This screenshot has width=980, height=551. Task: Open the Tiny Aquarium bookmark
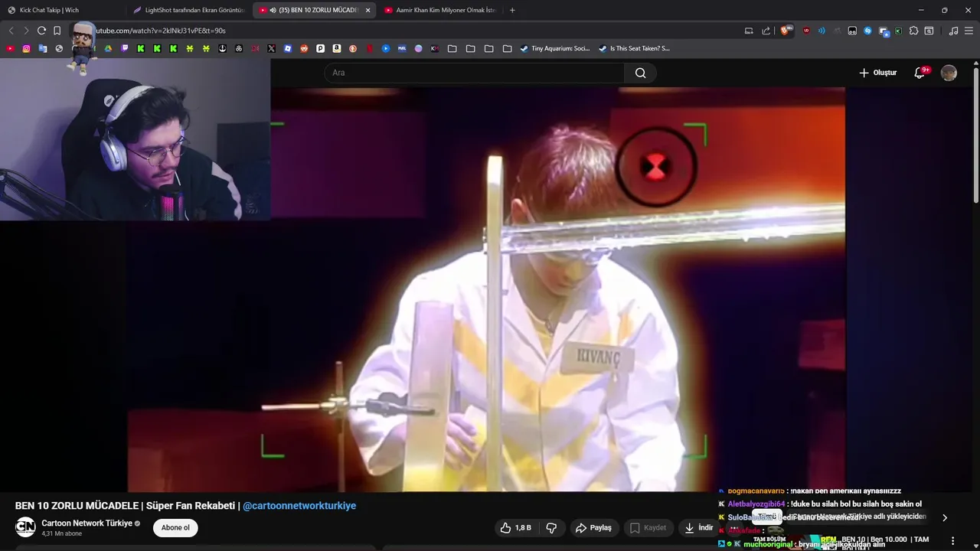pyautogui.click(x=554, y=48)
